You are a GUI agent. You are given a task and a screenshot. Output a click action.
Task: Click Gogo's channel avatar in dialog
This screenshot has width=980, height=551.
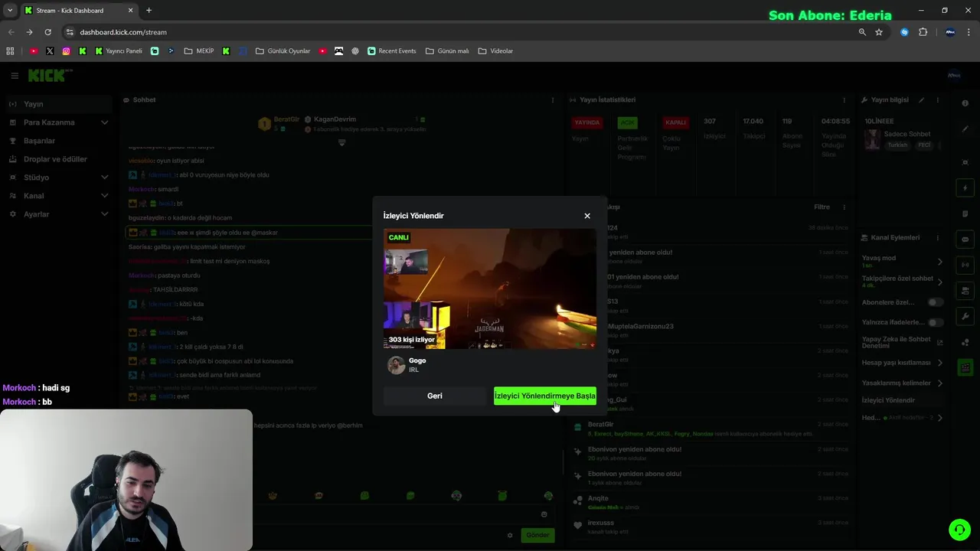coord(396,365)
